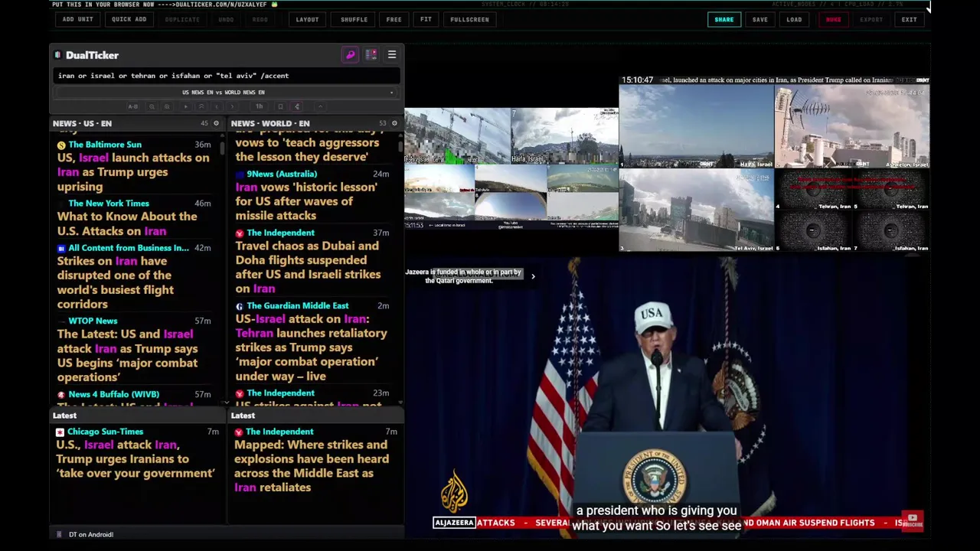Click the SAVE button
Viewport: 980px width, 551px height.
click(x=759, y=19)
